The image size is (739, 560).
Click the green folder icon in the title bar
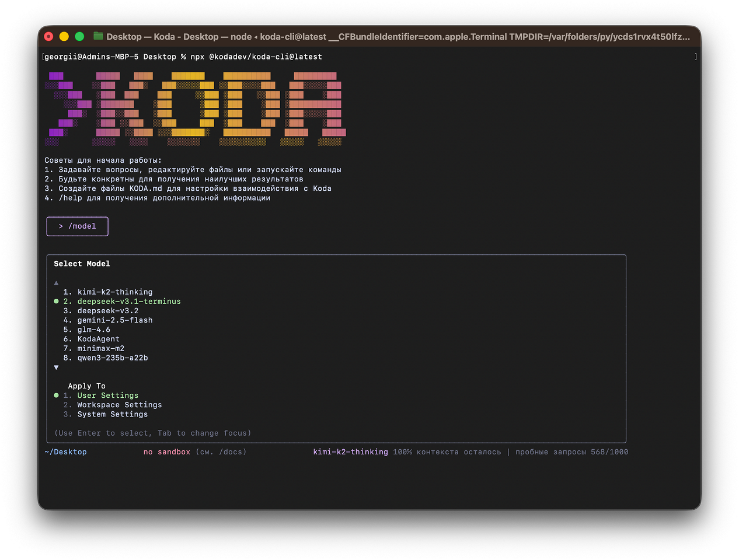coord(97,36)
